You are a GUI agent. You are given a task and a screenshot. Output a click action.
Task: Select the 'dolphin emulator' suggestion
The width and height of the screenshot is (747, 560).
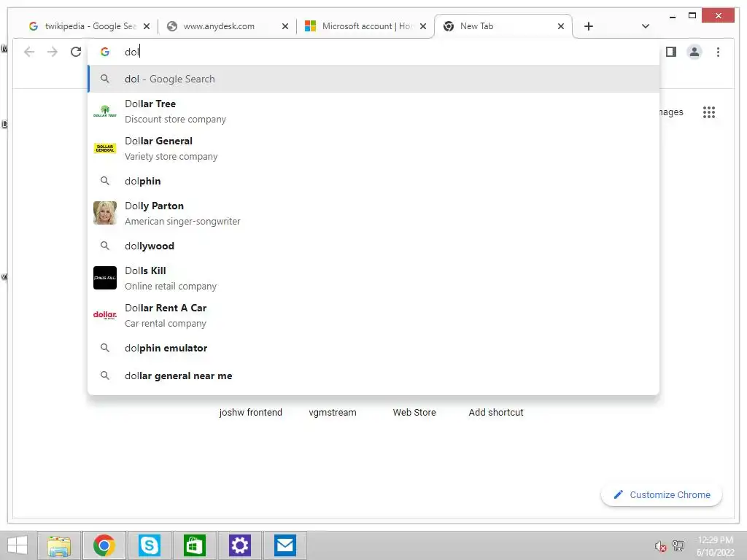click(373, 348)
